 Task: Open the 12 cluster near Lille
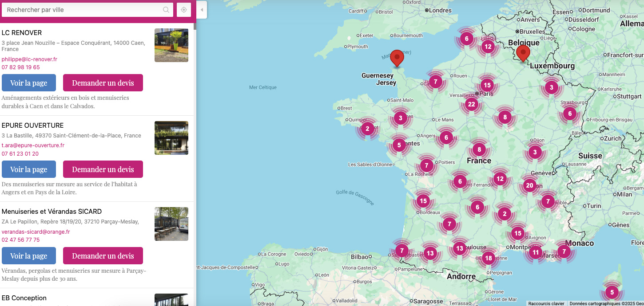point(488,47)
